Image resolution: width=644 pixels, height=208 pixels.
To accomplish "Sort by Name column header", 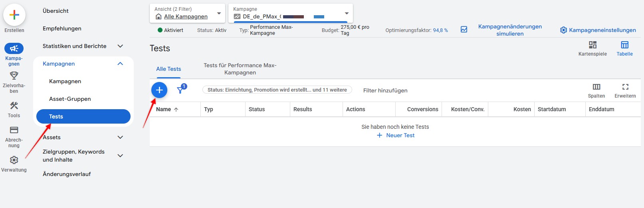I will [163, 109].
